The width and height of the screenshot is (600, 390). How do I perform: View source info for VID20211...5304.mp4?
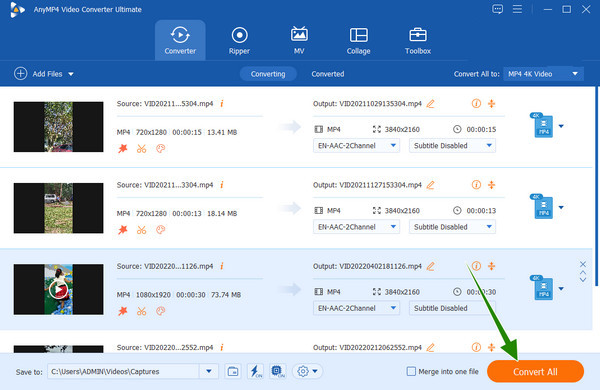coord(222,103)
